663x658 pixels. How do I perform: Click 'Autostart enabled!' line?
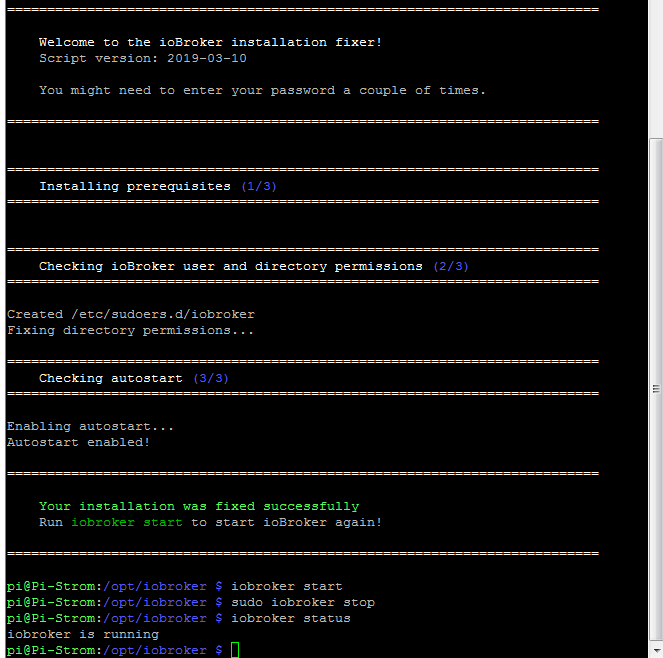(x=78, y=442)
